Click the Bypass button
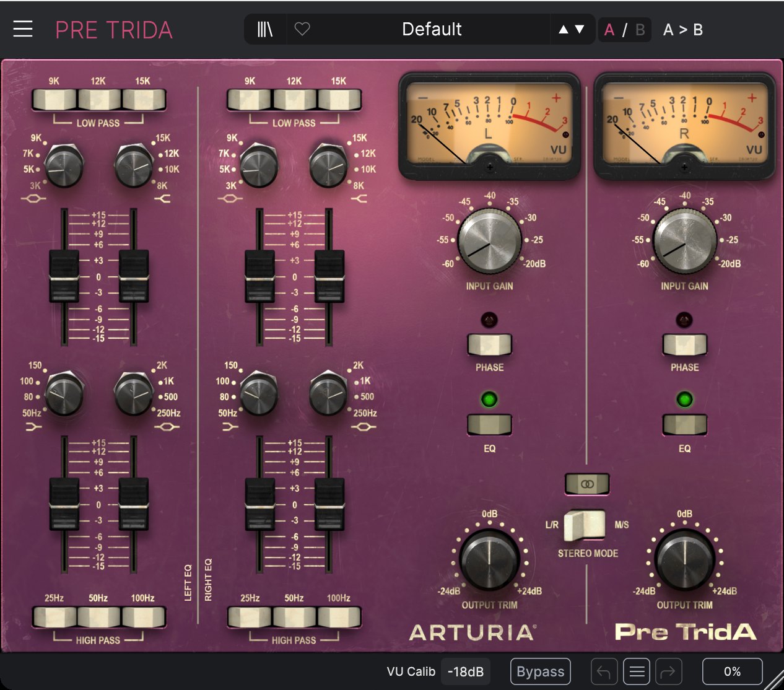Image resolution: width=784 pixels, height=690 pixels. [540, 671]
